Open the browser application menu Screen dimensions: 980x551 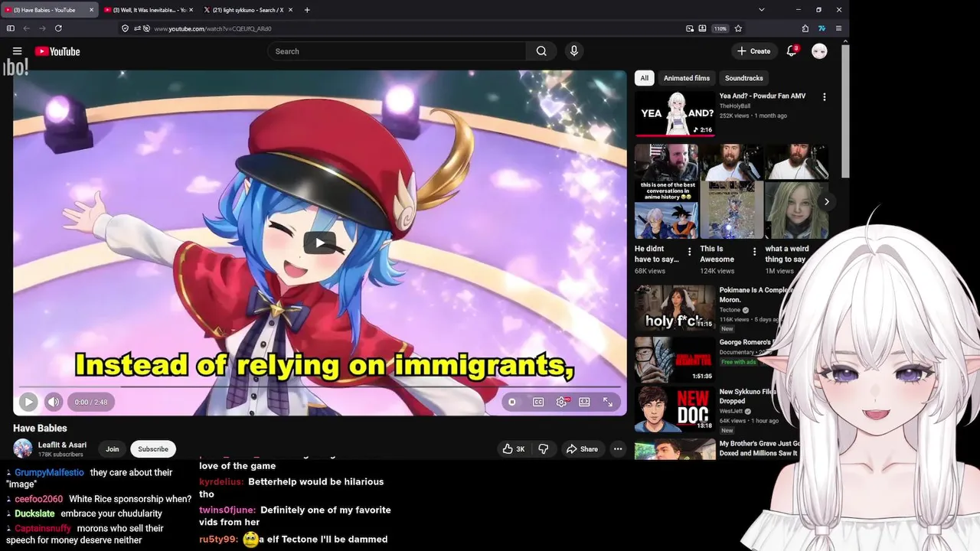(838, 28)
